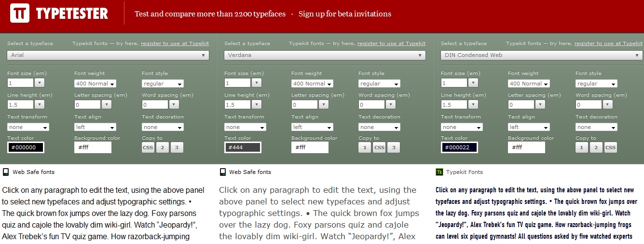Click background color #fff field in Arial column
644x244 pixels.
(93, 147)
